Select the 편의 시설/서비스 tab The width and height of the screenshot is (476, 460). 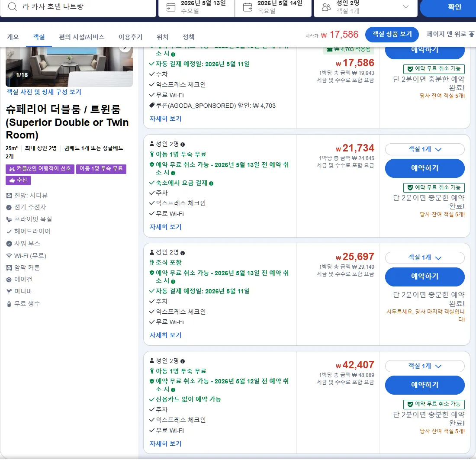82,37
